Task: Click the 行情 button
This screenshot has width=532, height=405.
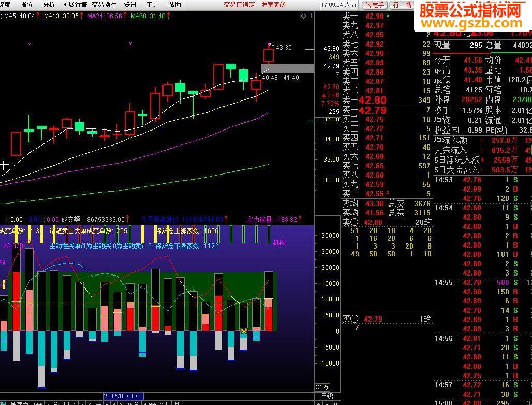Action: [402, 5]
